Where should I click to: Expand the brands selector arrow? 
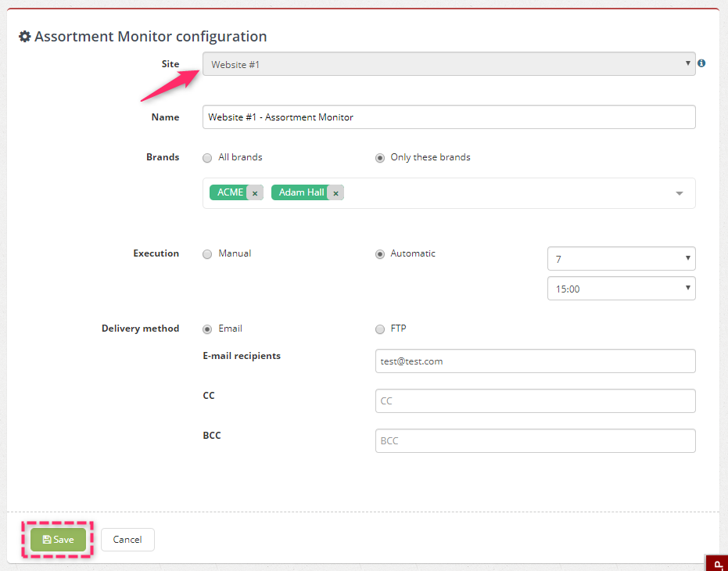coord(680,193)
